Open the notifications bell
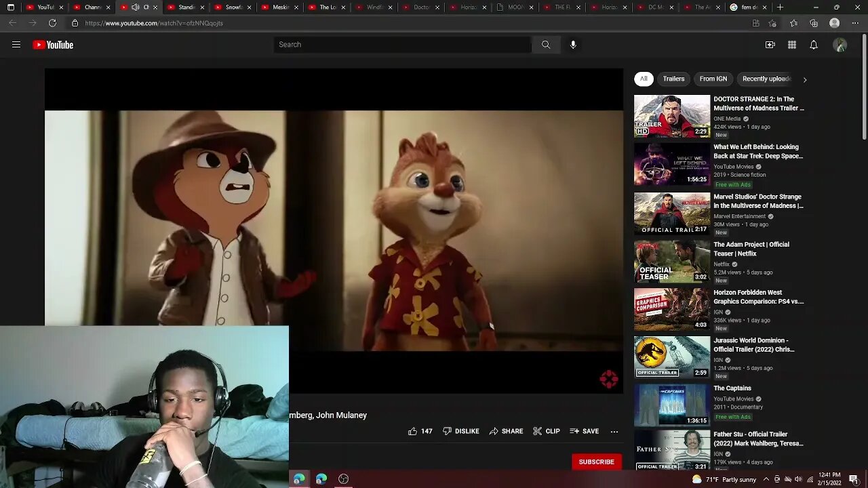Viewport: 868px width, 488px height. point(814,45)
